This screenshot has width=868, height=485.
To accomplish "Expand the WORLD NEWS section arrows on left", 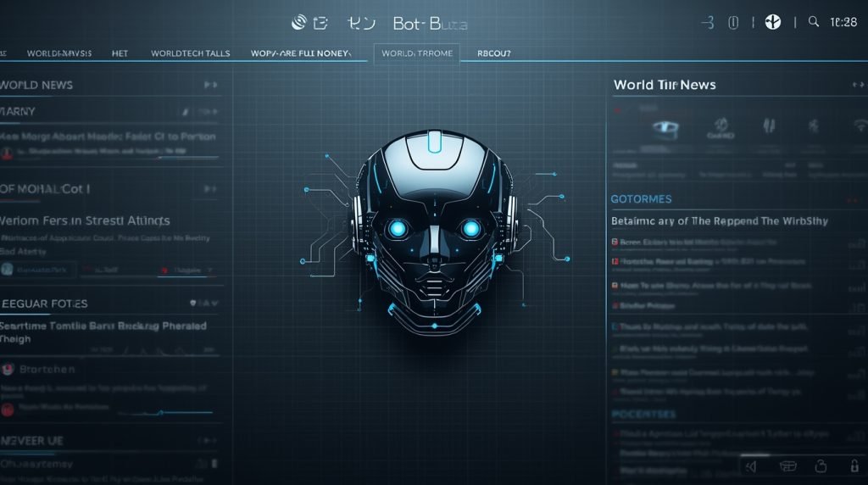I will (x=210, y=85).
